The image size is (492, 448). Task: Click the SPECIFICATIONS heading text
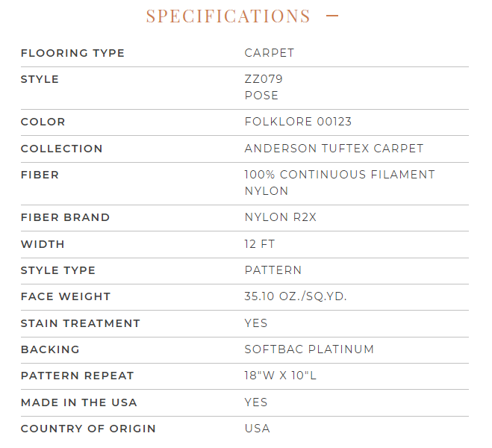click(x=228, y=16)
